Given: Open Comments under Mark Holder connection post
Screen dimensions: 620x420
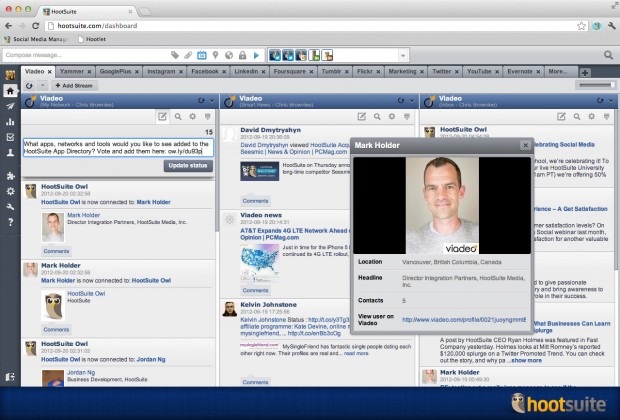Looking at the screenshot, I should click(57, 330).
